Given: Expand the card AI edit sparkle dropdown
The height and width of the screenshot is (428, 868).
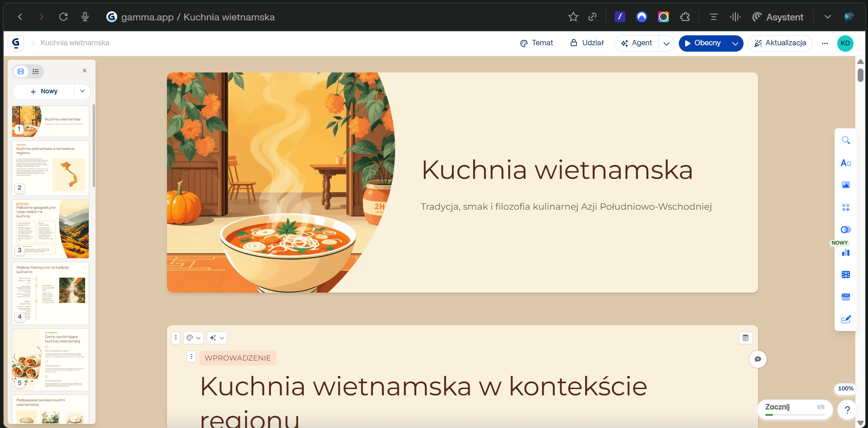Looking at the screenshot, I should [217, 337].
